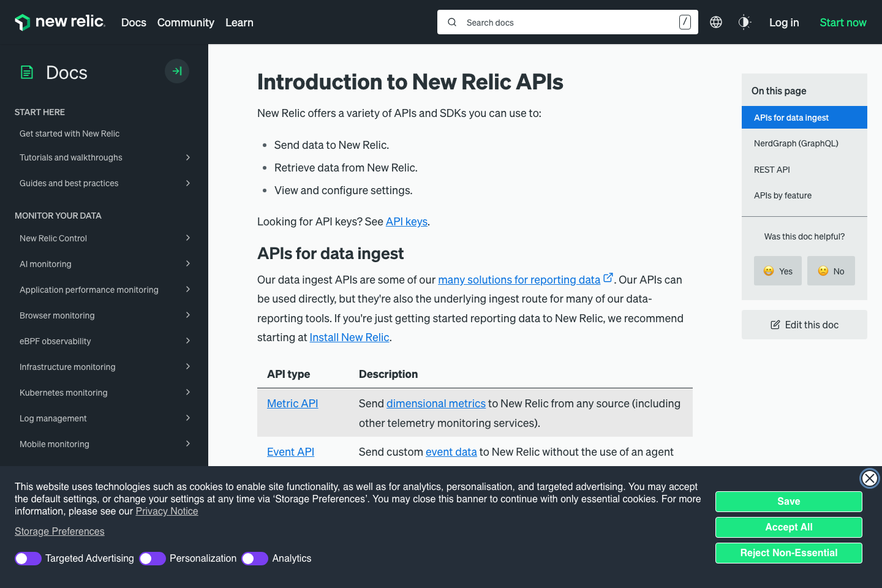
Task: Select NerdGraph (GraphQL) on the page outline
Action: tap(796, 143)
